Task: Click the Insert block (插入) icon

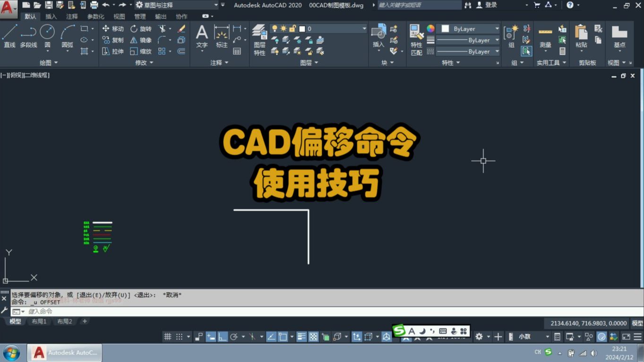Action: point(378,36)
